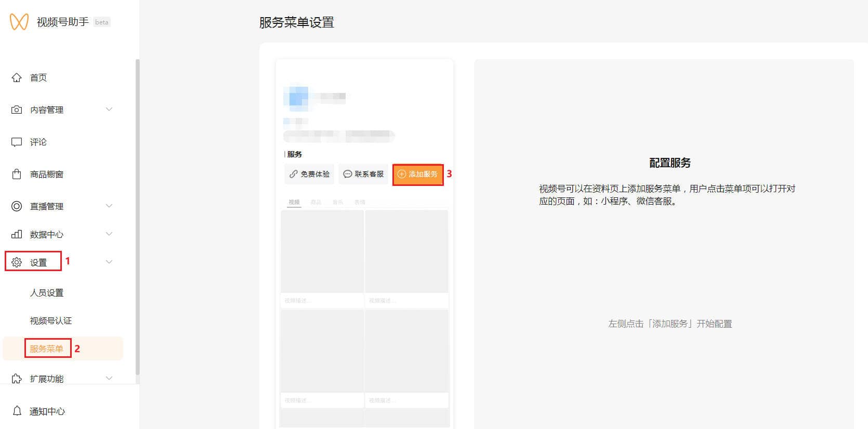The height and width of the screenshot is (429, 868).
Task: Click the bar chart icon for 数据中心
Action: [17, 234]
